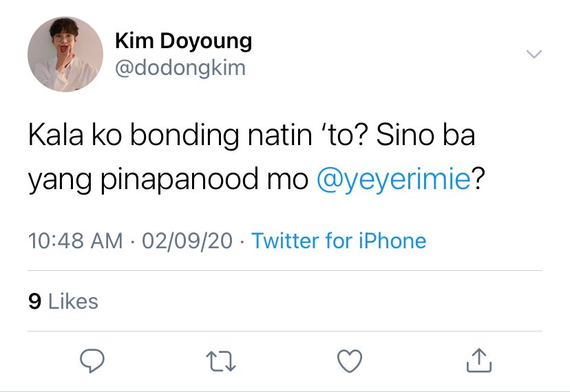The image size is (570, 392).
Task: Open the @dodongkim handle
Action: (x=180, y=68)
